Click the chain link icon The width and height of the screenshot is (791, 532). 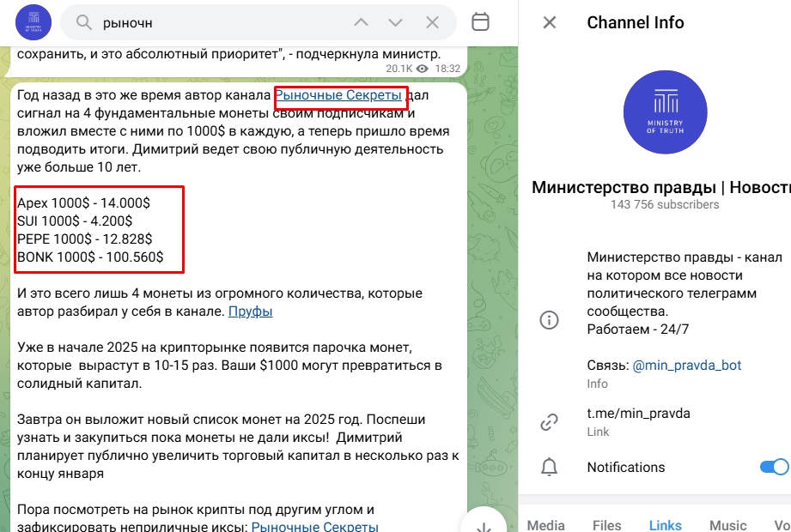coord(549,422)
